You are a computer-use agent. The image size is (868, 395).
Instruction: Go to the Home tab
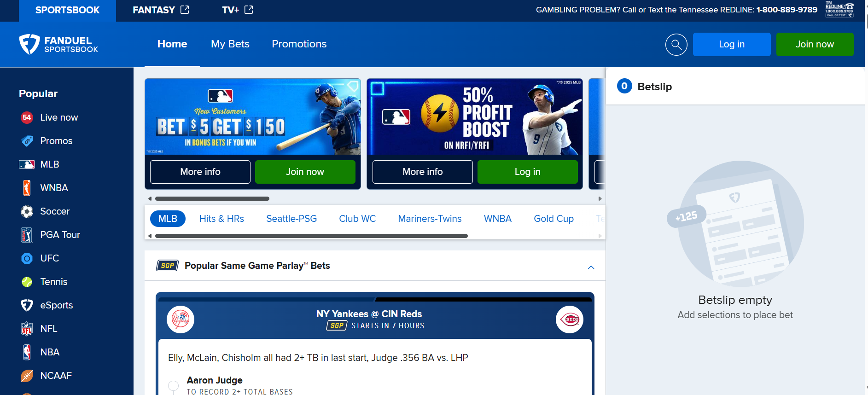pyautogui.click(x=172, y=44)
